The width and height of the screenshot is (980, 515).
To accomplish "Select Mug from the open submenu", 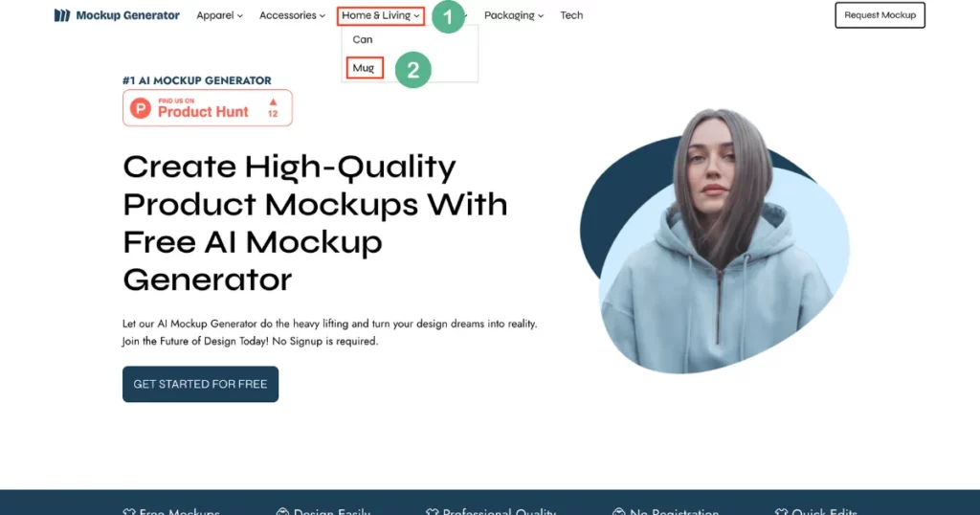I will pyautogui.click(x=364, y=68).
